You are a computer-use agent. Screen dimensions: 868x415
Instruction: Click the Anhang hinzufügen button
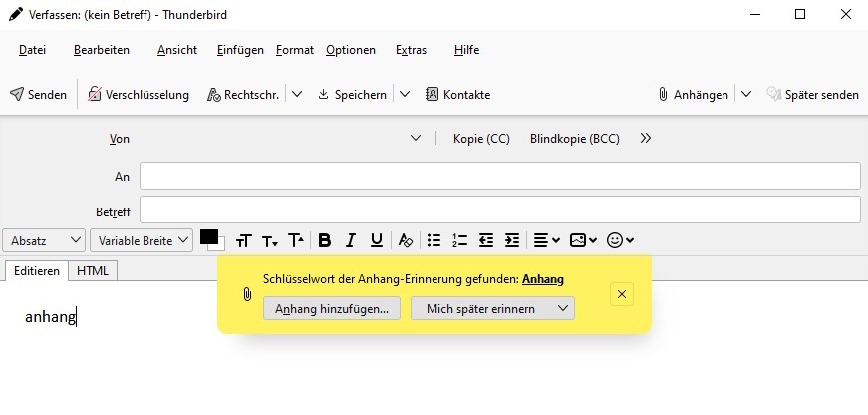[x=332, y=309]
